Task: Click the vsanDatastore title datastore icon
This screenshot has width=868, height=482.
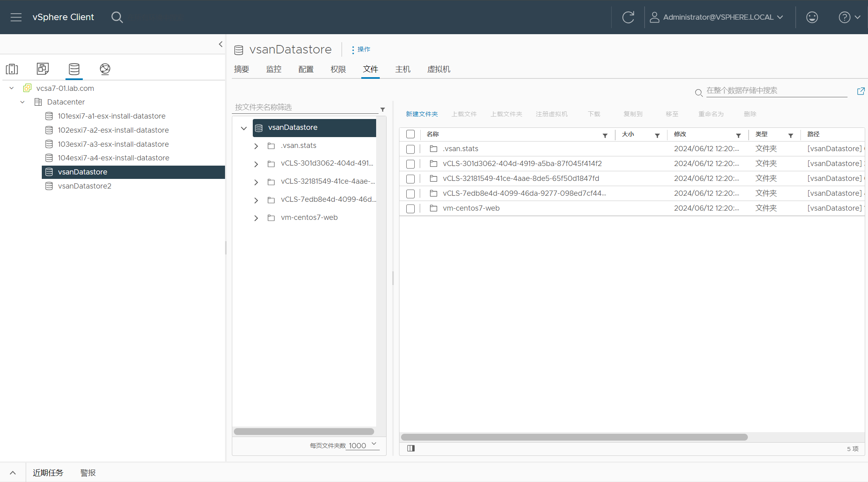Action: [239, 50]
